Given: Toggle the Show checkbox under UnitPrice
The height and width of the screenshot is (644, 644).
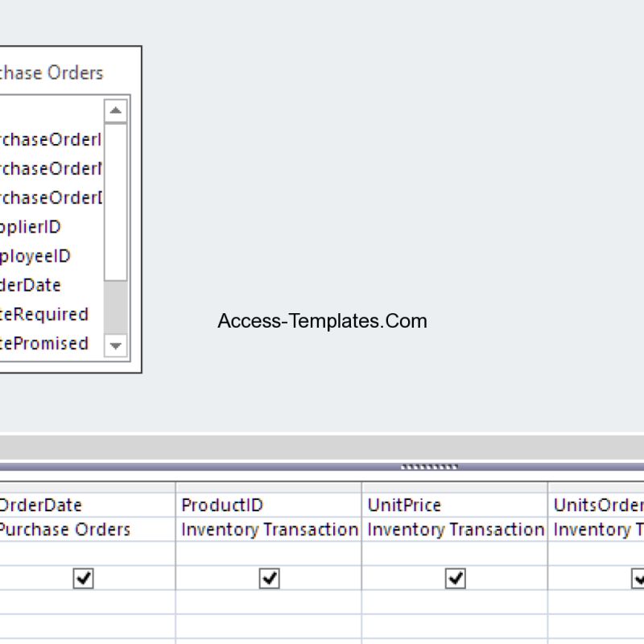Looking at the screenshot, I should 456,578.
